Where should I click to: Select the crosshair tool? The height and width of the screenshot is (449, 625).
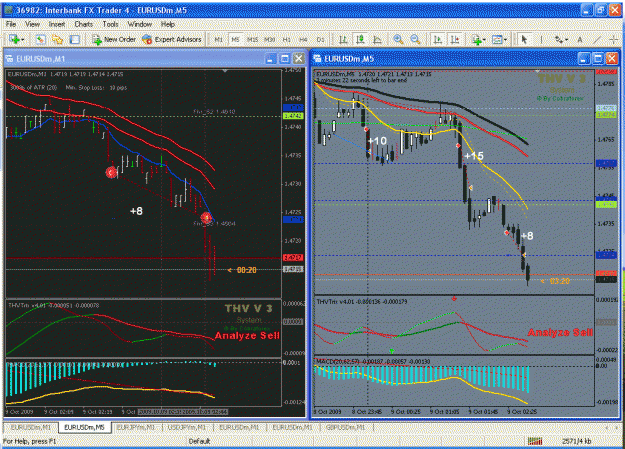614,39
